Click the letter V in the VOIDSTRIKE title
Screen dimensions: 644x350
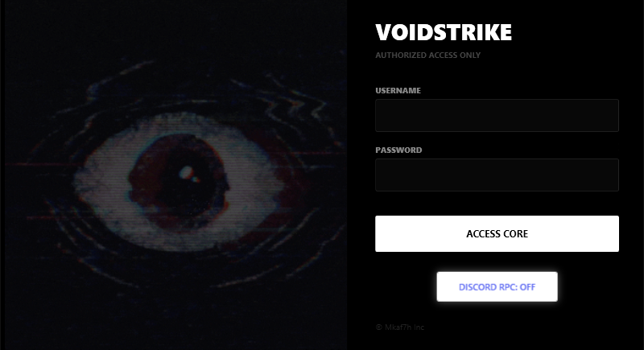[x=384, y=32]
